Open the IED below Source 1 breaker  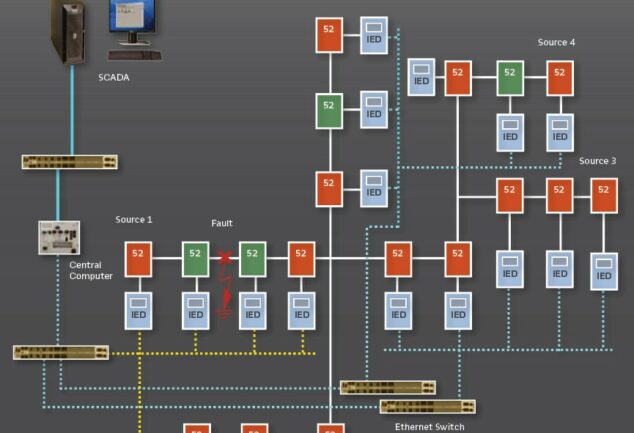[x=139, y=309]
